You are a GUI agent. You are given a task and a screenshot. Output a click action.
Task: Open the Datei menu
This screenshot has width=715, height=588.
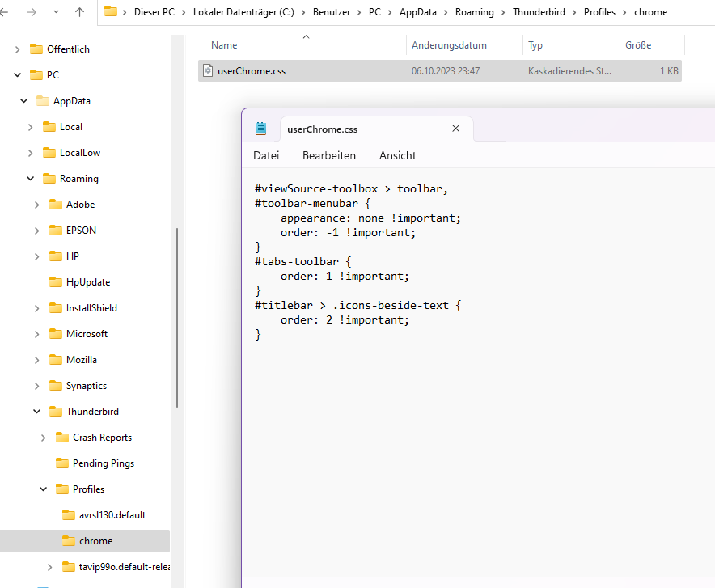[266, 155]
